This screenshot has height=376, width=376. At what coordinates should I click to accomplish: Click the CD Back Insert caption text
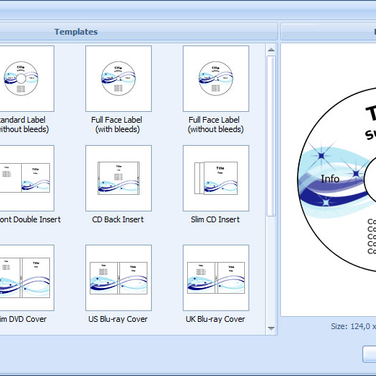click(x=118, y=219)
